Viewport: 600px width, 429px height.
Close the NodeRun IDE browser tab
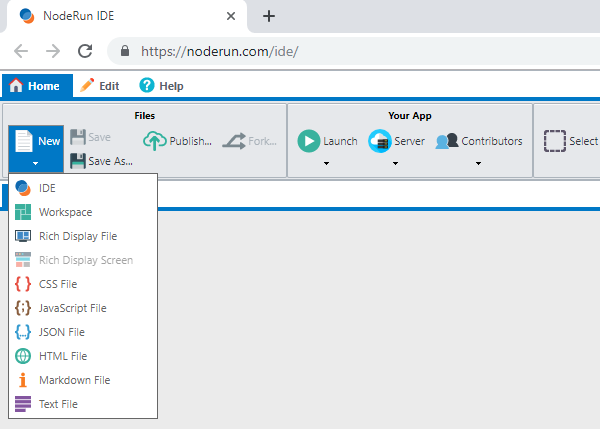coord(231,16)
